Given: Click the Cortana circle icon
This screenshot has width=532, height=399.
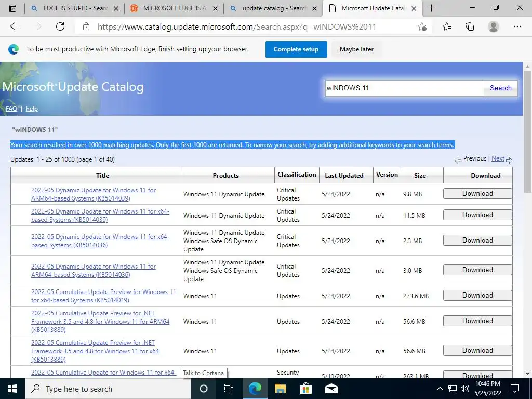Looking at the screenshot, I should click(203, 389).
